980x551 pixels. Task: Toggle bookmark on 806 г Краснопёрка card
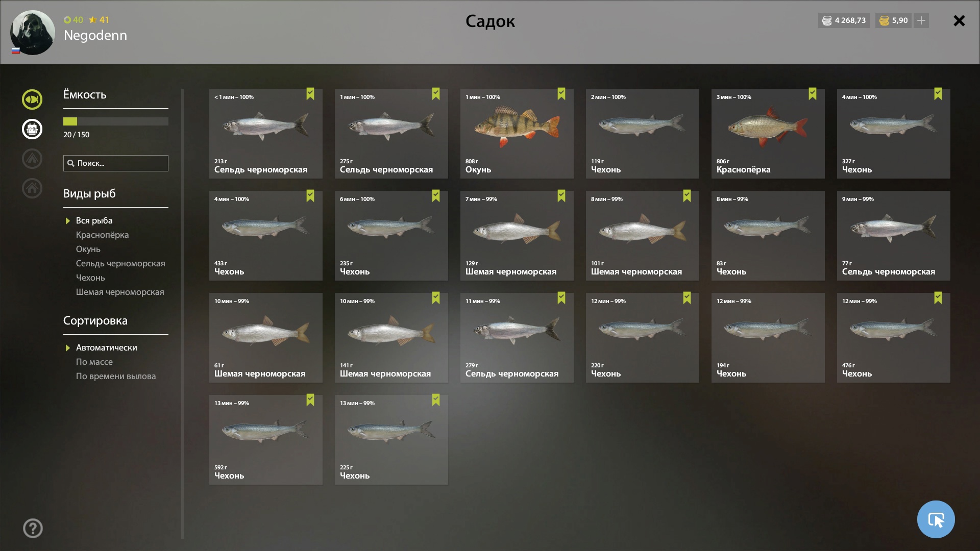813,94
